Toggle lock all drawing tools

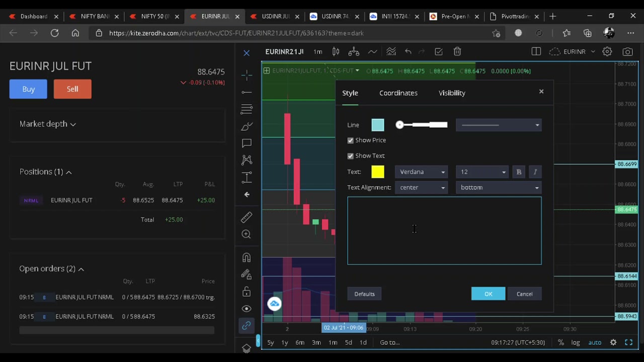click(x=247, y=292)
